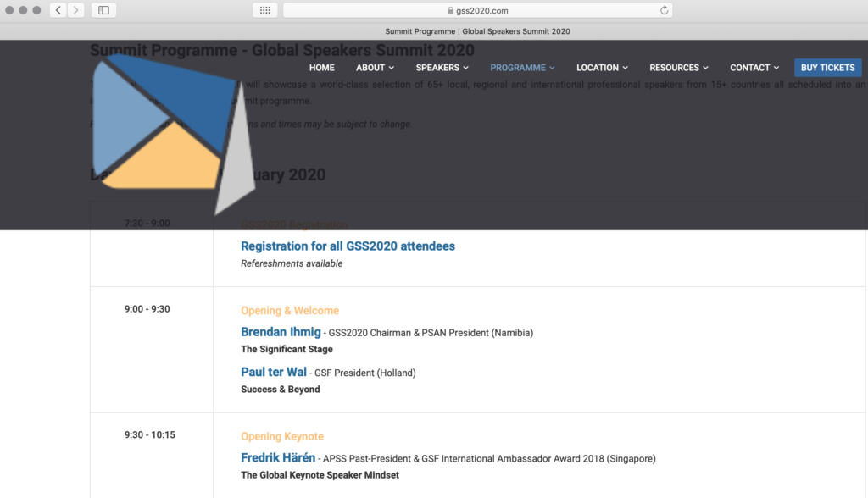Screen dimensions: 868x498
Task: Click 'GSS2020 Chairman & PSAN President (Namibia)' text
Action: point(431,333)
